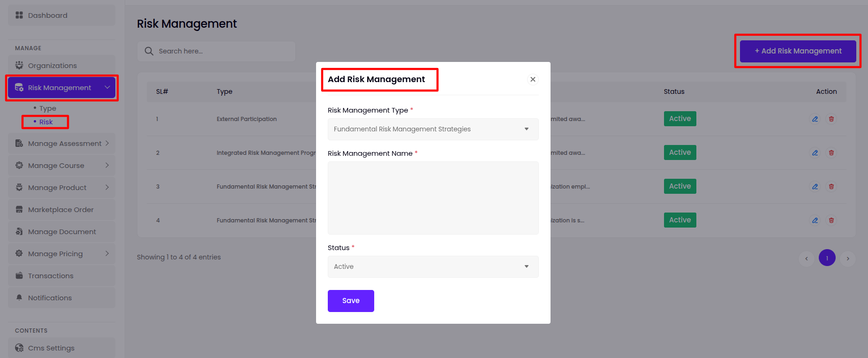Select the Type submenu item
The height and width of the screenshot is (358, 868).
[47, 108]
